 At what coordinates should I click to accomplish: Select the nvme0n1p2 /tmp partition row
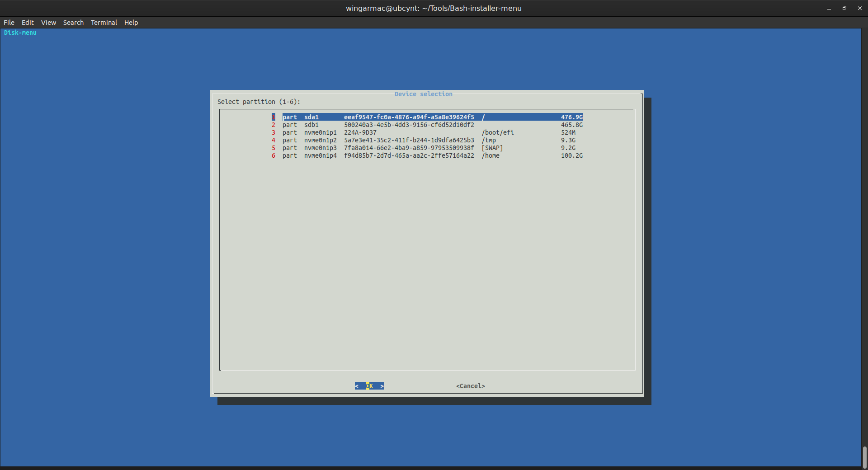pos(427,140)
